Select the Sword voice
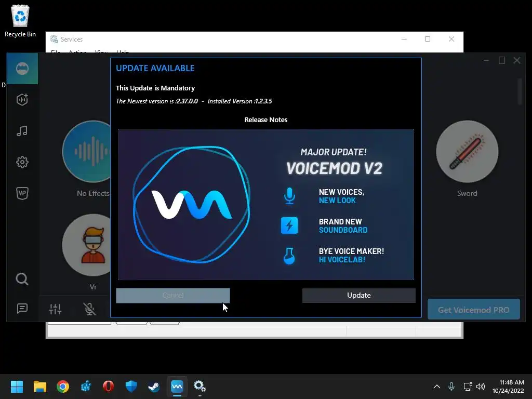This screenshot has width=532, height=399. click(x=467, y=152)
